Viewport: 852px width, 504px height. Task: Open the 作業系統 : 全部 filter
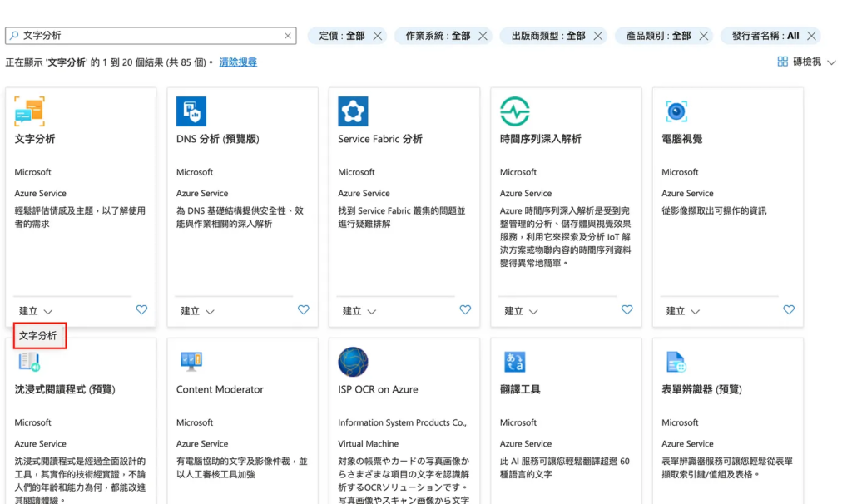(438, 36)
